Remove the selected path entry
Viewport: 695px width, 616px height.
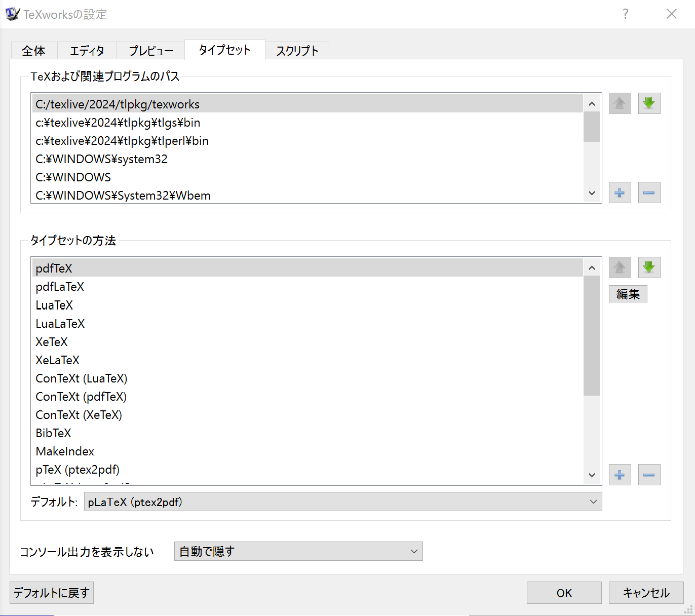649,192
